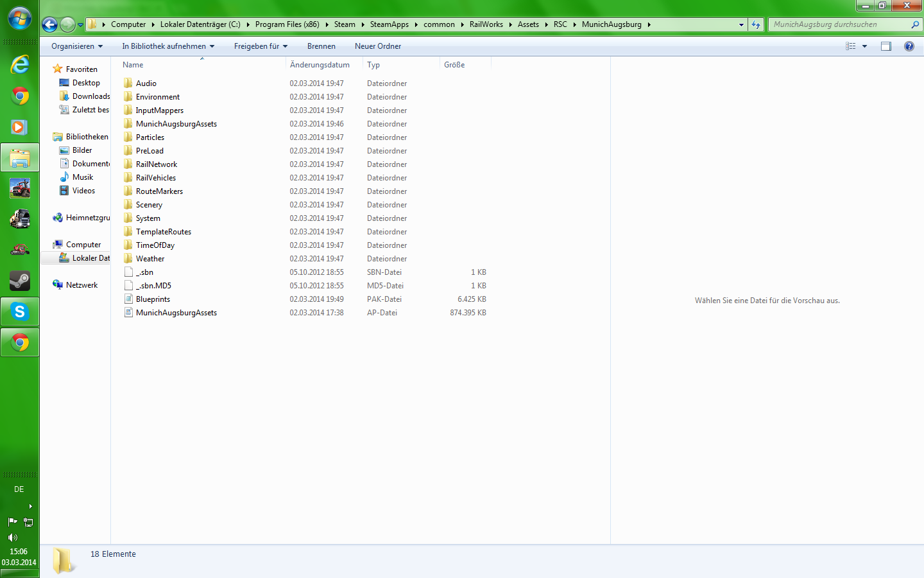
Task: Click the Brennen toolbar button
Action: [x=321, y=46]
